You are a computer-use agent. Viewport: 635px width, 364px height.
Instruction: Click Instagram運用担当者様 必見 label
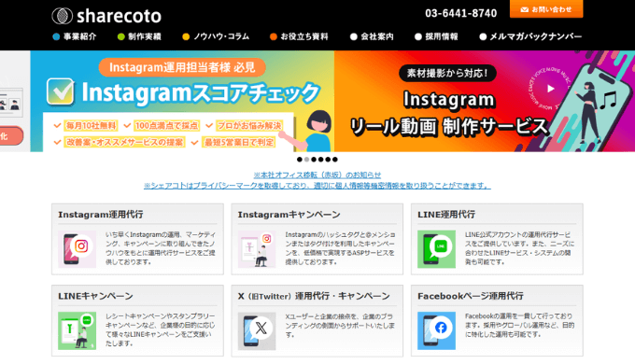pyautogui.click(x=182, y=67)
